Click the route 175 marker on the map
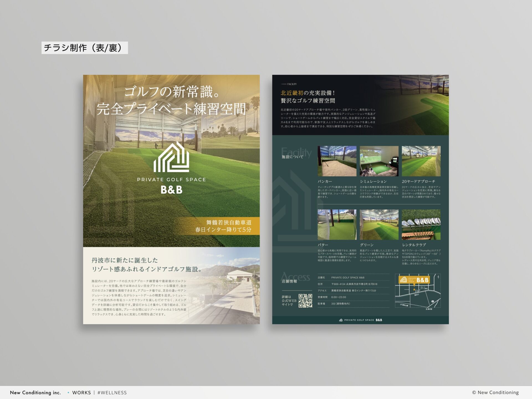The width and height of the screenshot is (532, 399). (433, 301)
